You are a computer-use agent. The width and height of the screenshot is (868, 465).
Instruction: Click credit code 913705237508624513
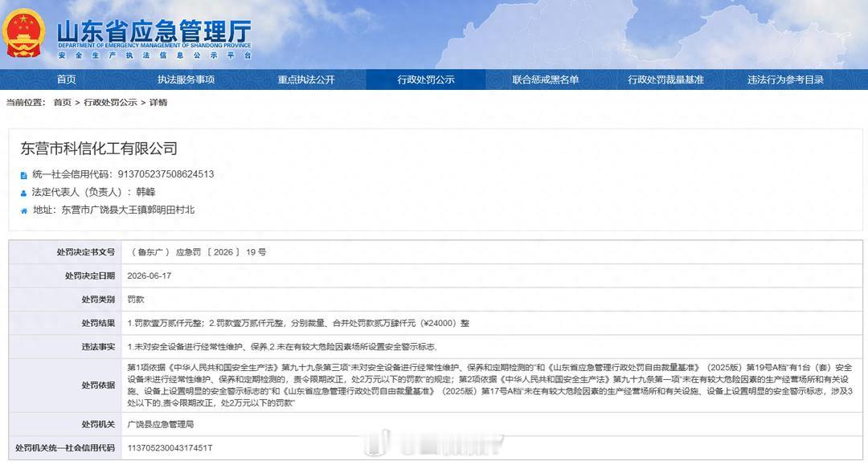pos(166,174)
